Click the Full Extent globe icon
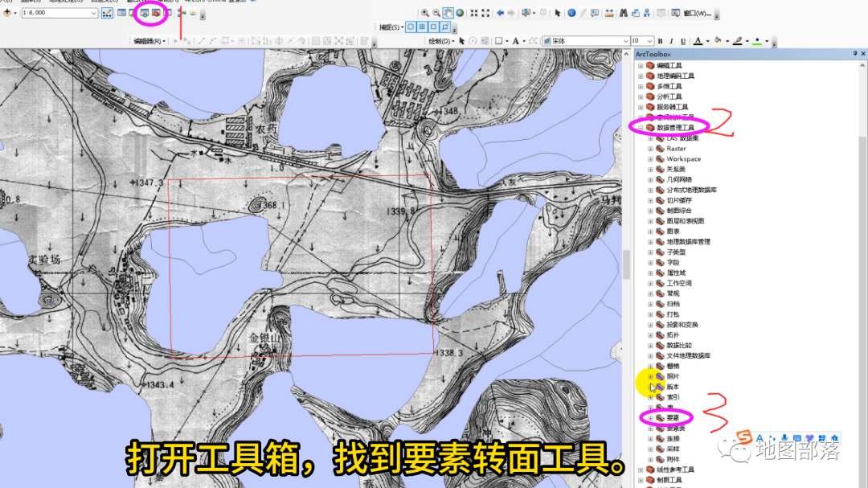 460,13
